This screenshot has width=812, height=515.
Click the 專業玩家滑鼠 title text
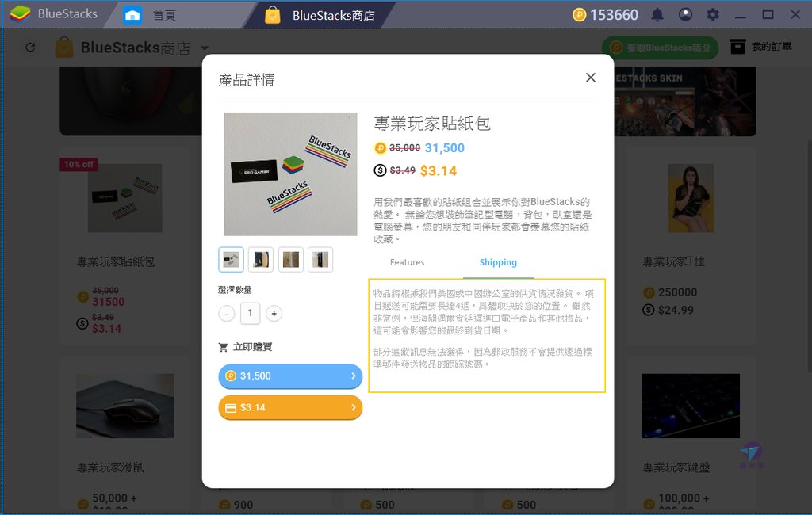tap(110, 468)
